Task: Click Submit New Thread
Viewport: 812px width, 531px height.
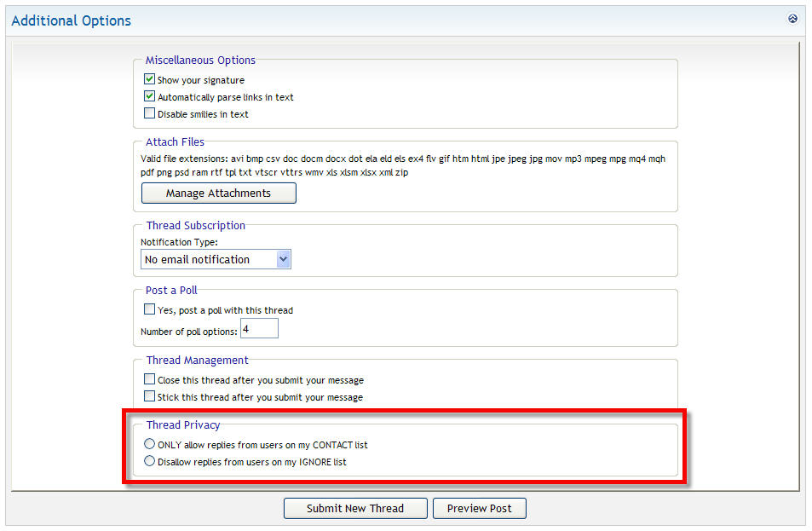Action: pos(355,508)
